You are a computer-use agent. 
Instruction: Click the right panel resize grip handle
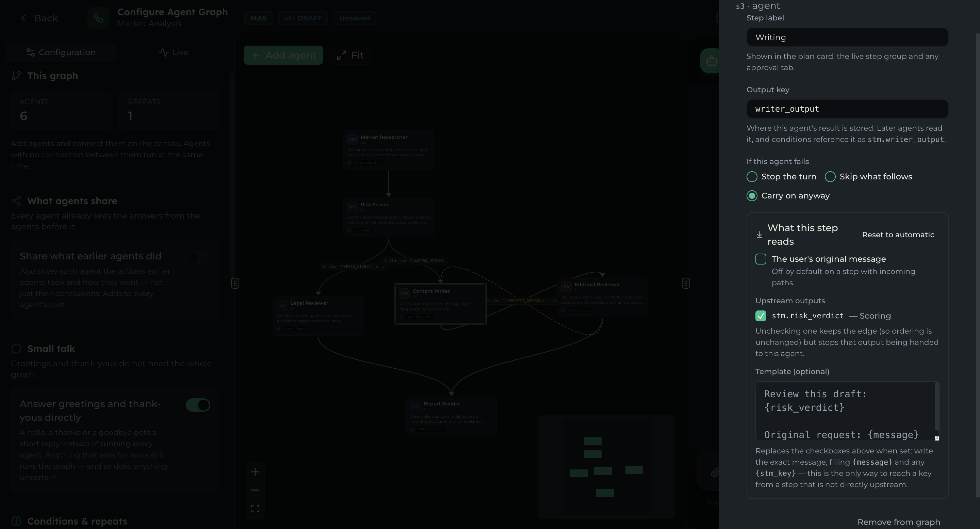[686, 283]
